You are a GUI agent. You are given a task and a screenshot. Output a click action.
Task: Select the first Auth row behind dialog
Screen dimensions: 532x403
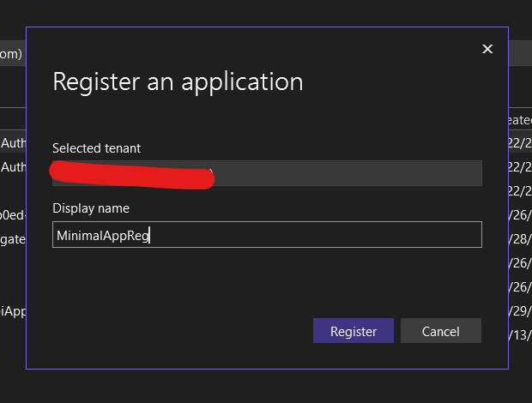[x=13, y=142]
